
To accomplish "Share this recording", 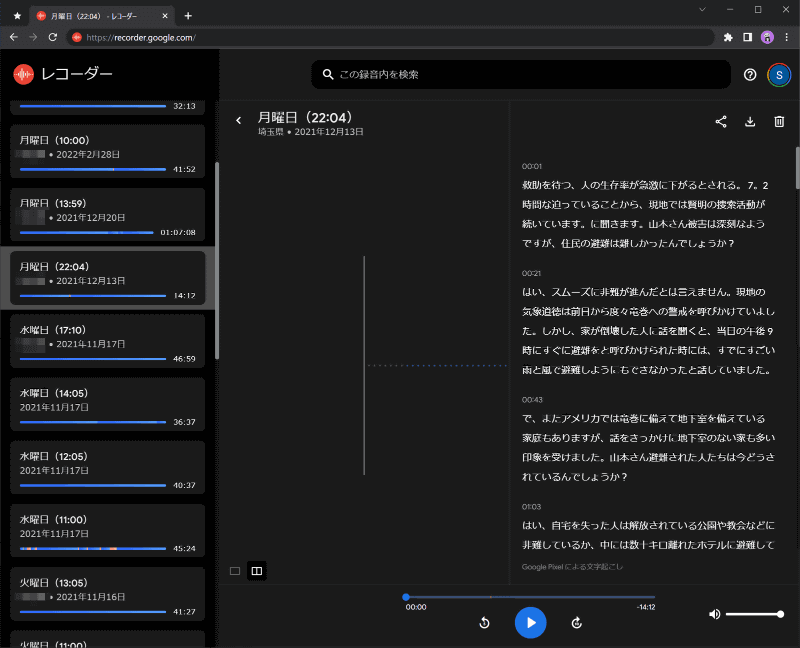I will click(x=721, y=121).
